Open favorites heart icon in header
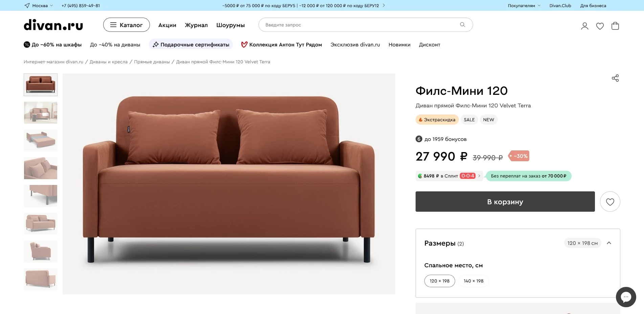Viewport: 644px width, 314px height. pyautogui.click(x=600, y=26)
